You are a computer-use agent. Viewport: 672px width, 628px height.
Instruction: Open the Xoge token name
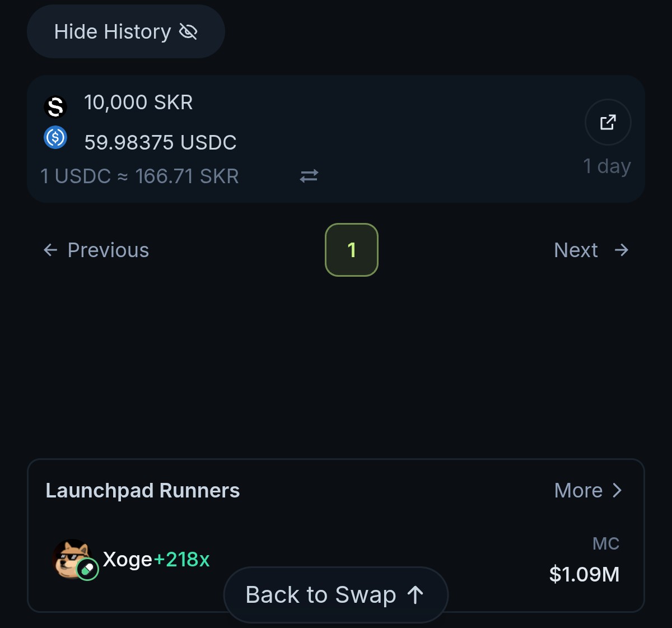pyautogui.click(x=128, y=559)
